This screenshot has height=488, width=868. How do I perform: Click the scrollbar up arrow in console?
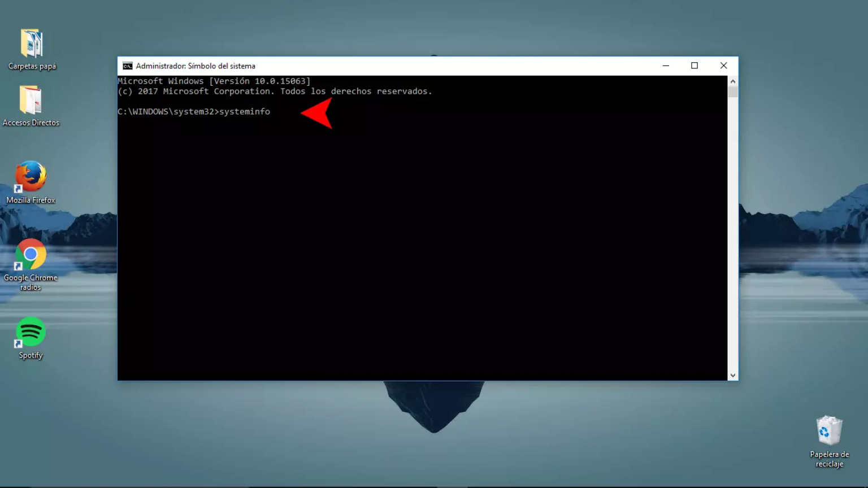(x=733, y=81)
